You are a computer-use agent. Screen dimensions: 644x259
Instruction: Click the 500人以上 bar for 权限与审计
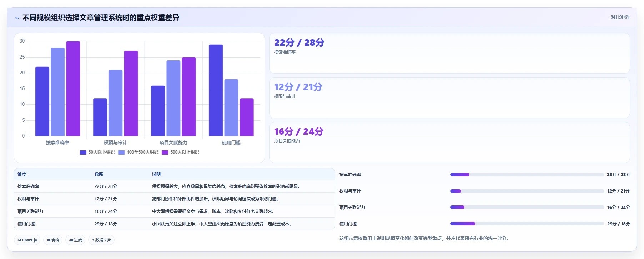131,94
